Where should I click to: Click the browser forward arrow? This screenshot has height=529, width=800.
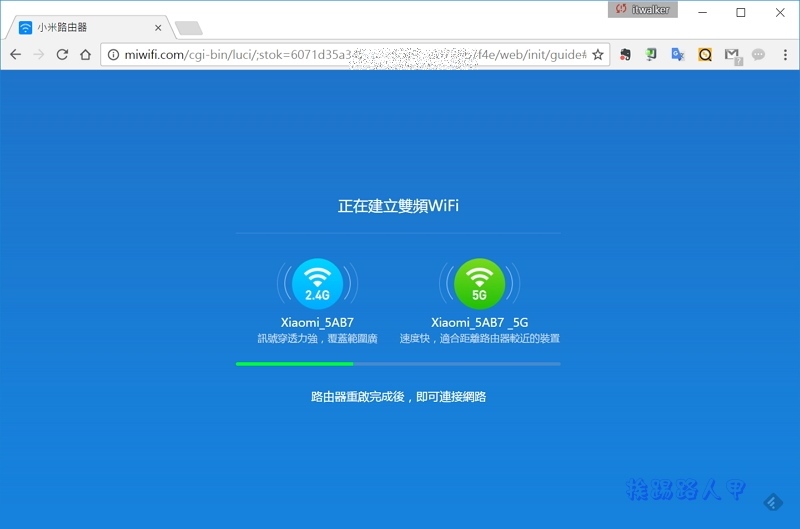click(x=39, y=55)
